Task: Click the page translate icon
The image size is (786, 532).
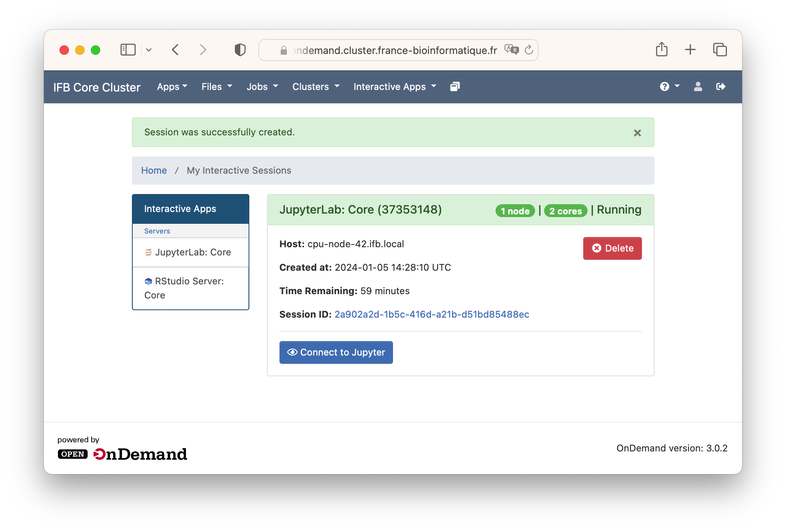Action: click(x=511, y=50)
